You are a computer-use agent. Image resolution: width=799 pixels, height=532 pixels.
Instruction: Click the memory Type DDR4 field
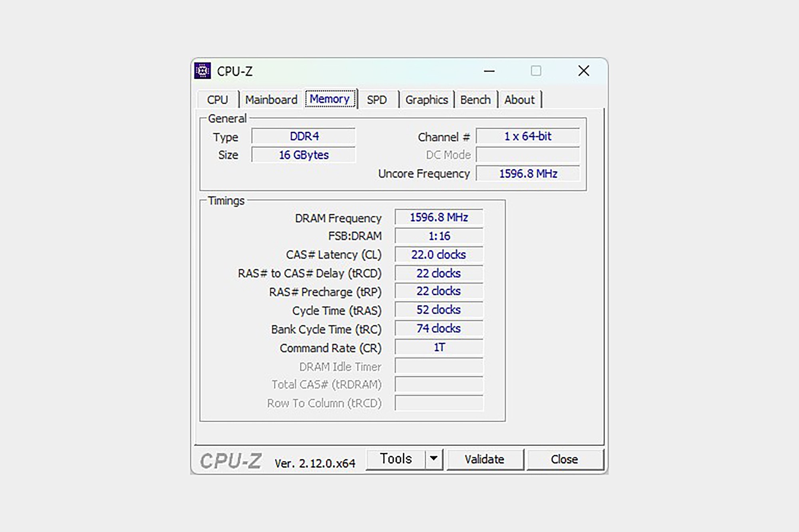(x=304, y=136)
